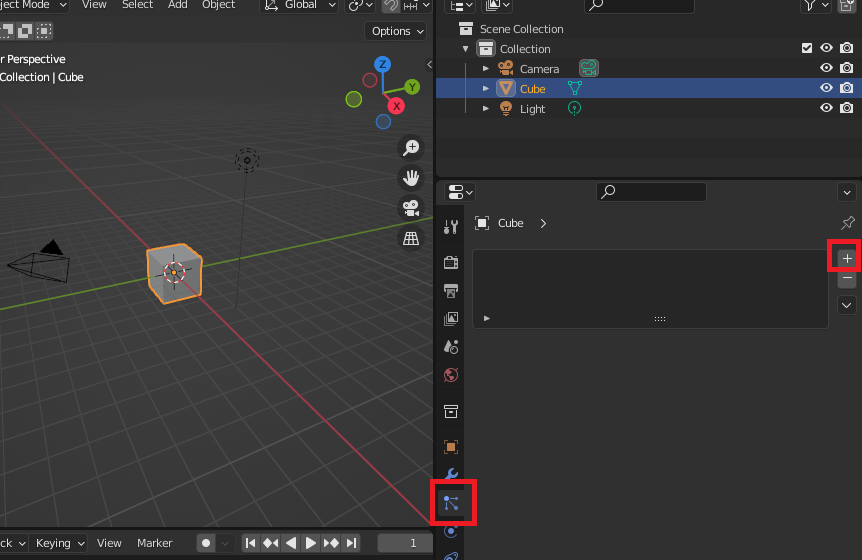Uncheck the Collection exclude checkbox
The height and width of the screenshot is (560, 862).
806,48
